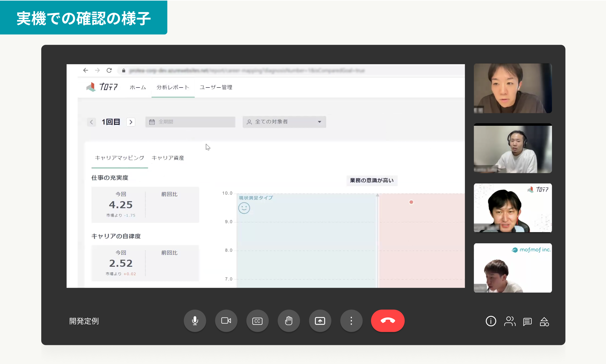Mute the microphone in call controls
Viewport: 606px width, 364px height.
[195, 321]
